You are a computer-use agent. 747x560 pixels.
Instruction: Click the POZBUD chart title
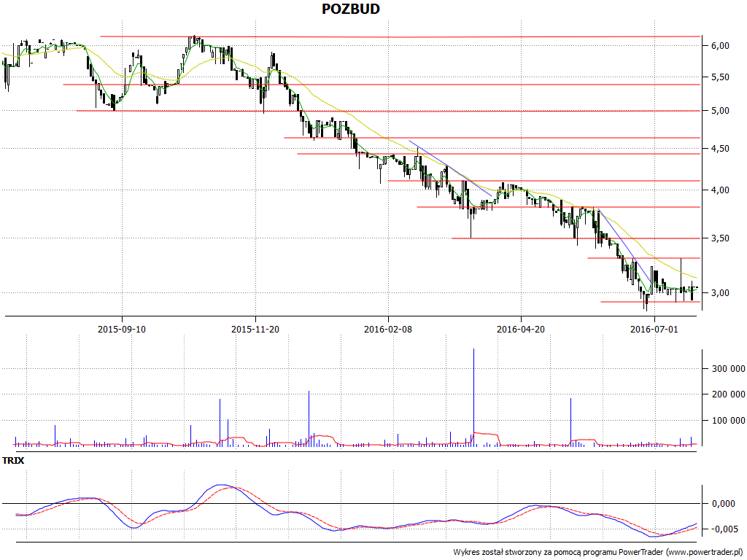click(x=351, y=9)
